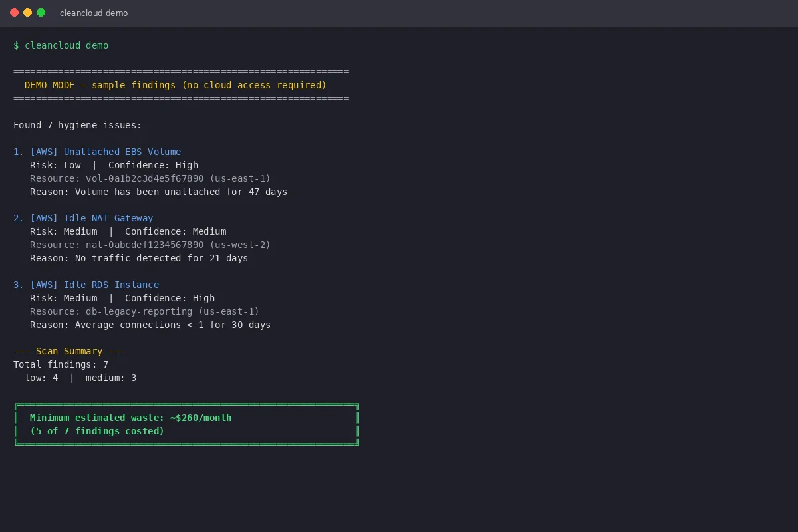This screenshot has width=798, height=532.
Task: Select the us-west-2 region text
Action: tap(239, 245)
